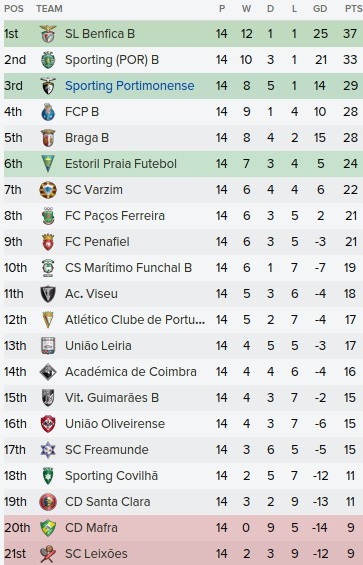Select the Académica de Coimbra team name
The width and height of the screenshot is (363, 565).
[x=131, y=372]
